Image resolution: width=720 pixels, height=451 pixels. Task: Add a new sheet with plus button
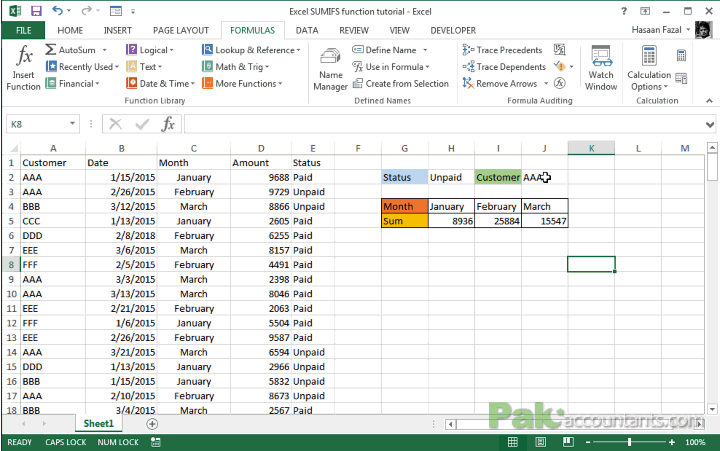click(x=152, y=424)
